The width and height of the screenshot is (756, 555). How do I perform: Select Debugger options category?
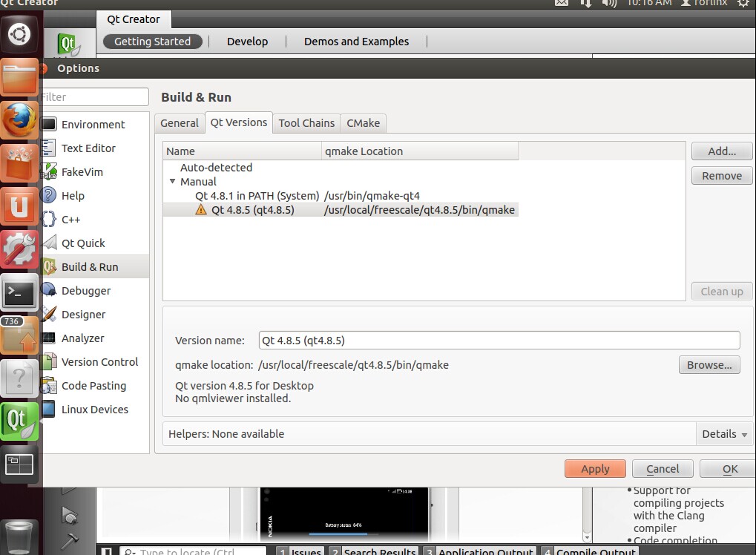96,291
